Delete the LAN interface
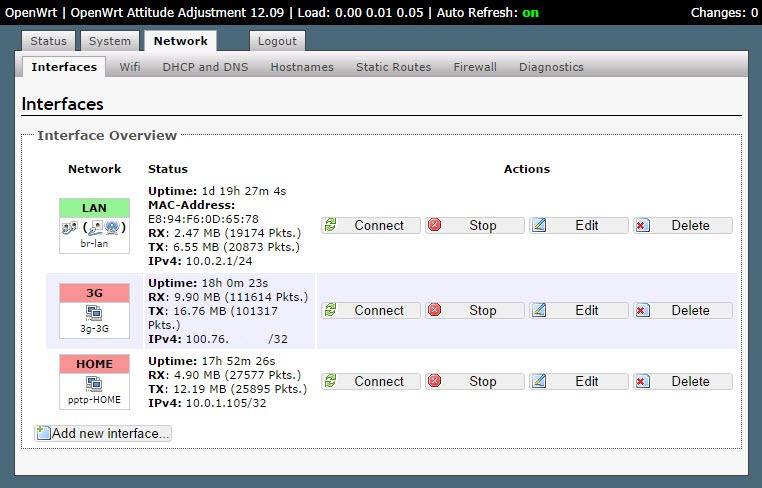Viewport: 762px width, 488px height. pyautogui.click(x=682, y=226)
